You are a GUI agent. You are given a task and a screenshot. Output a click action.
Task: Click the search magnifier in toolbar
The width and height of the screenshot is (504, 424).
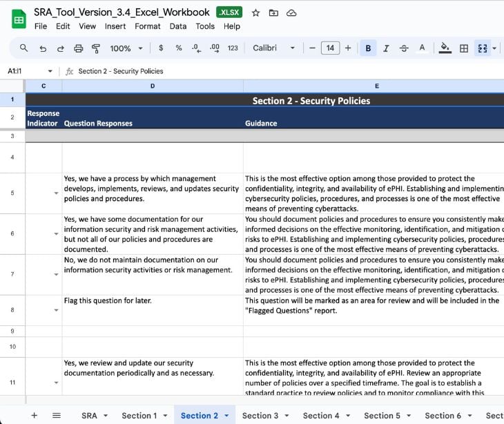[23, 48]
